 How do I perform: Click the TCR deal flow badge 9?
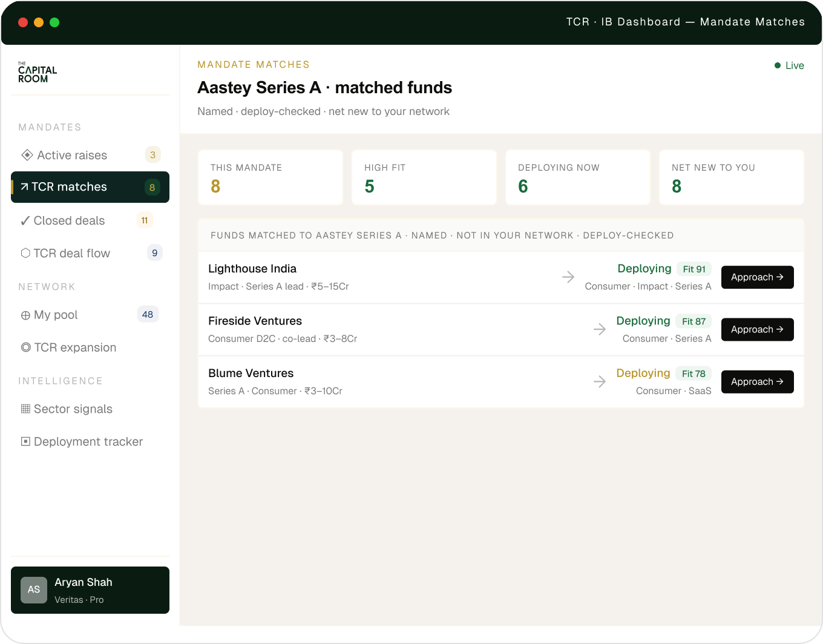[155, 253]
